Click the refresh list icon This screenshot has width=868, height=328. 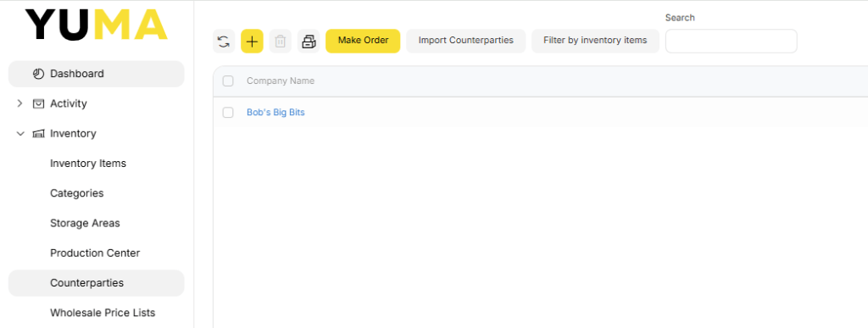[224, 42]
